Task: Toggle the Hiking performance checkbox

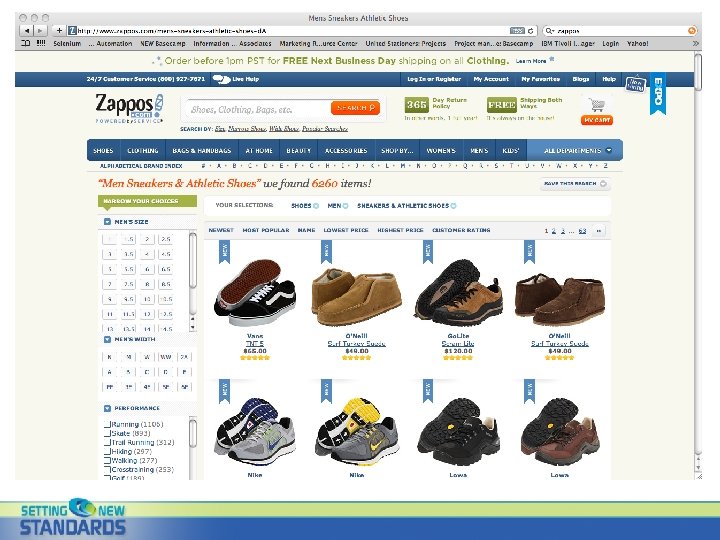Action: [107, 451]
